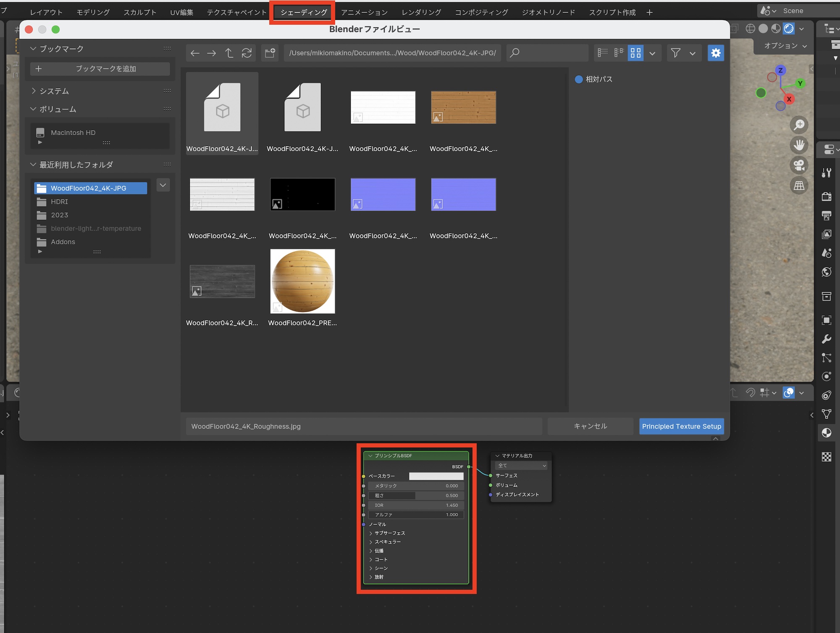The image size is (840, 633).
Task: Click the camera view icon in viewport
Action: [x=799, y=165]
